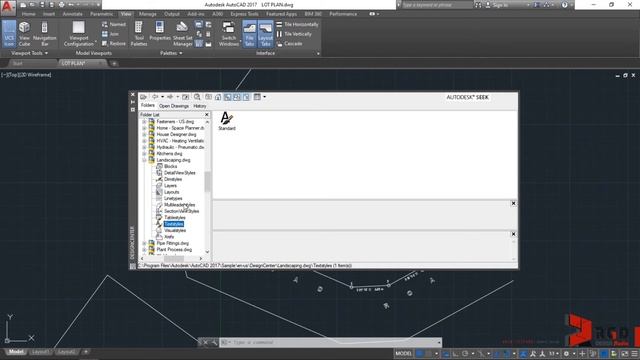Click the Restore viewports button

(113, 44)
